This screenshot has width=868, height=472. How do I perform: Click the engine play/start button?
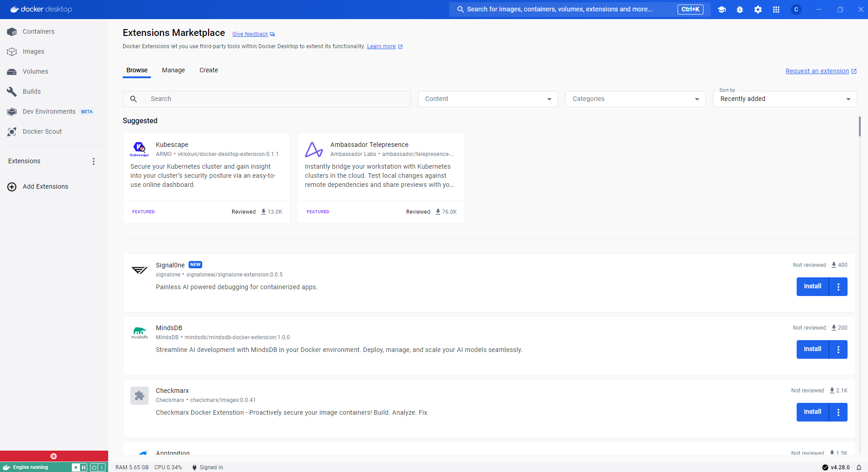coord(76,467)
